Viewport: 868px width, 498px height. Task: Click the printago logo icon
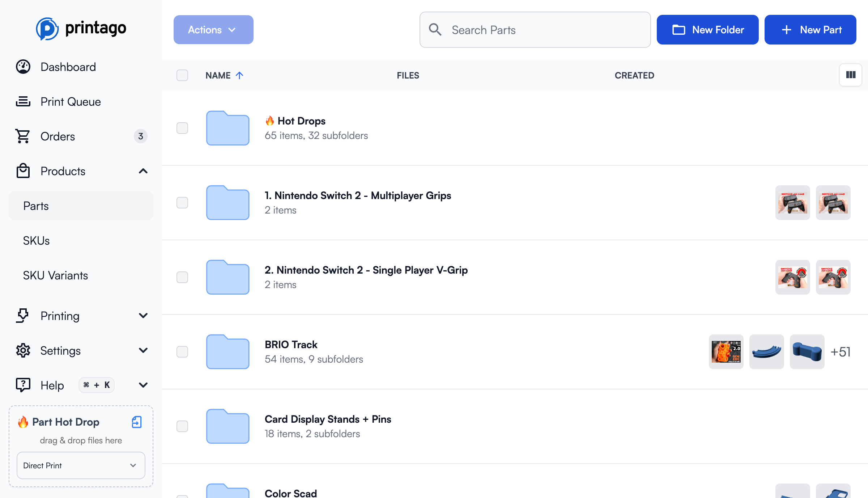coord(47,29)
